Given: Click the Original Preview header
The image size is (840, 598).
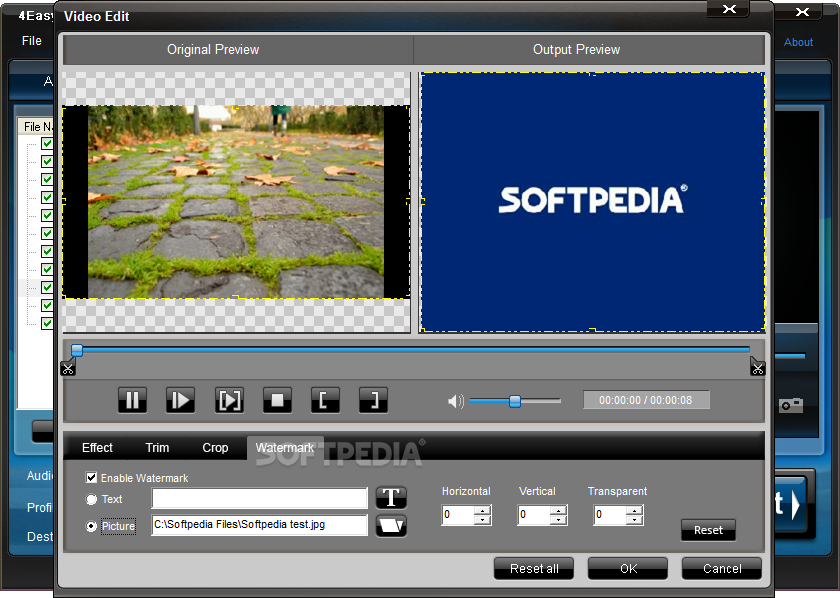Looking at the screenshot, I should tap(238, 49).
